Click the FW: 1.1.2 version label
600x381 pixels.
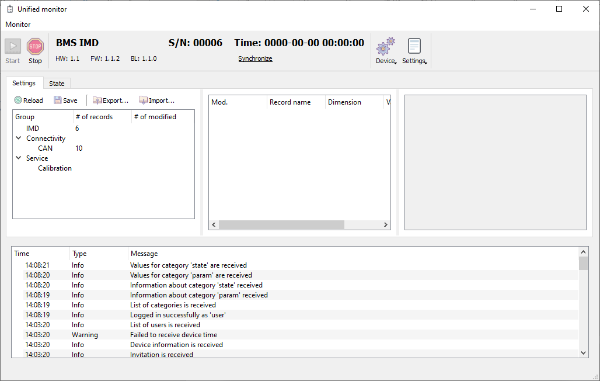click(x=105, y=59)
